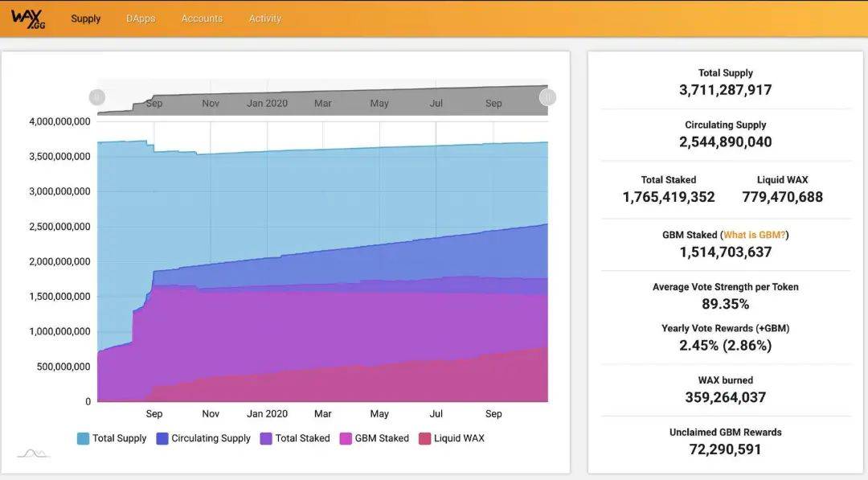Click the WAX burned value
The image size is (868, 480).
(725, 397)
